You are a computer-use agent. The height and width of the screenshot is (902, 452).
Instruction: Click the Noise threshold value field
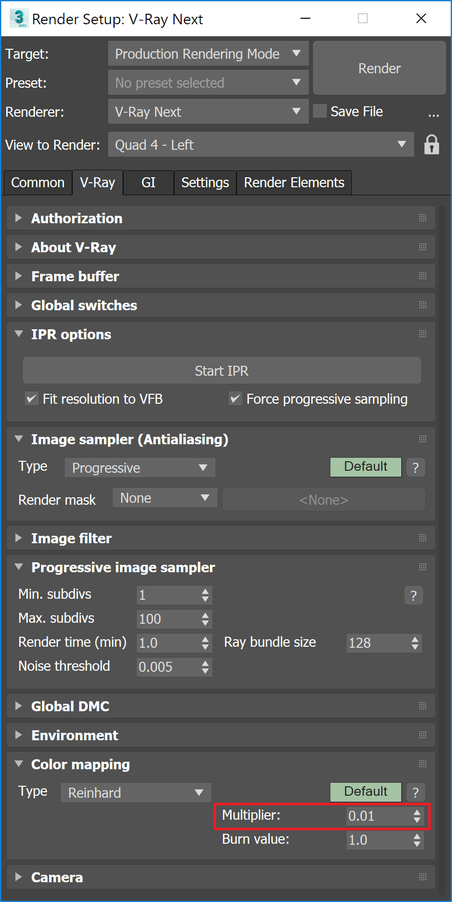(x=168, y=667)
